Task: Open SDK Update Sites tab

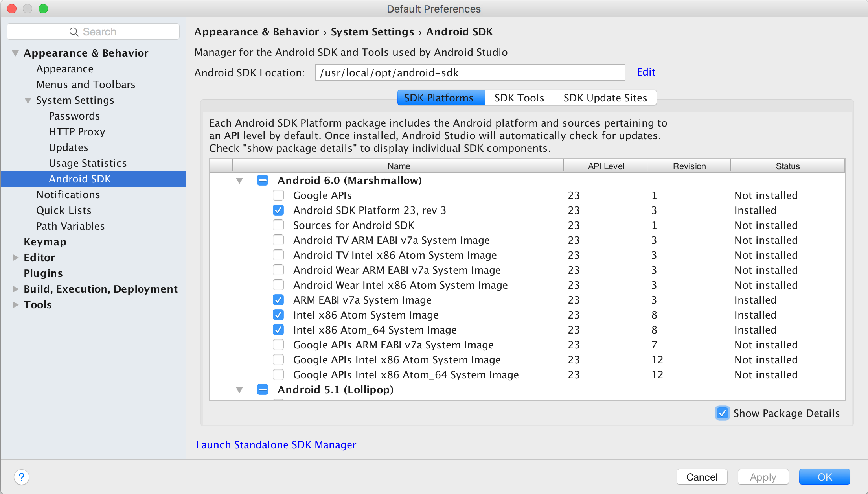Action: (605, 98)
